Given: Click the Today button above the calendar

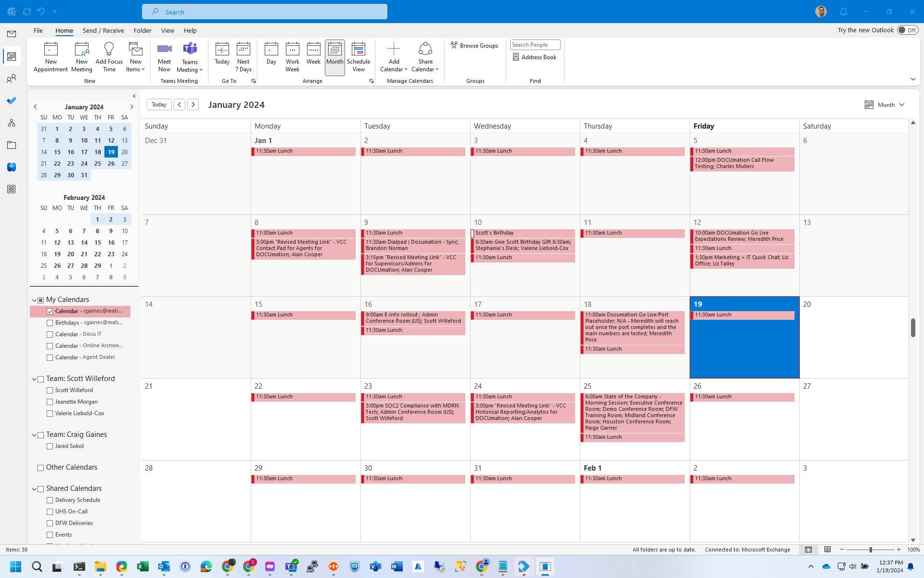Looking at the screenshot, I should pos(159,105).
